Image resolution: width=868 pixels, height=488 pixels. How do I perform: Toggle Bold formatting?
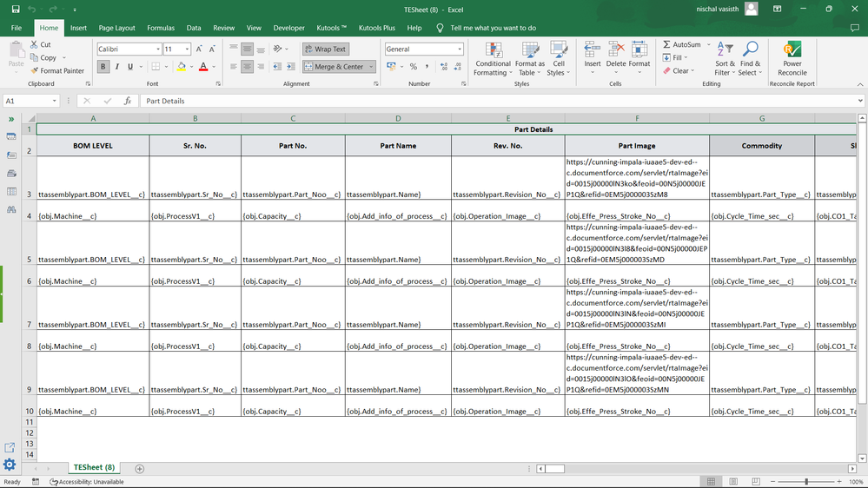point(103,67)
